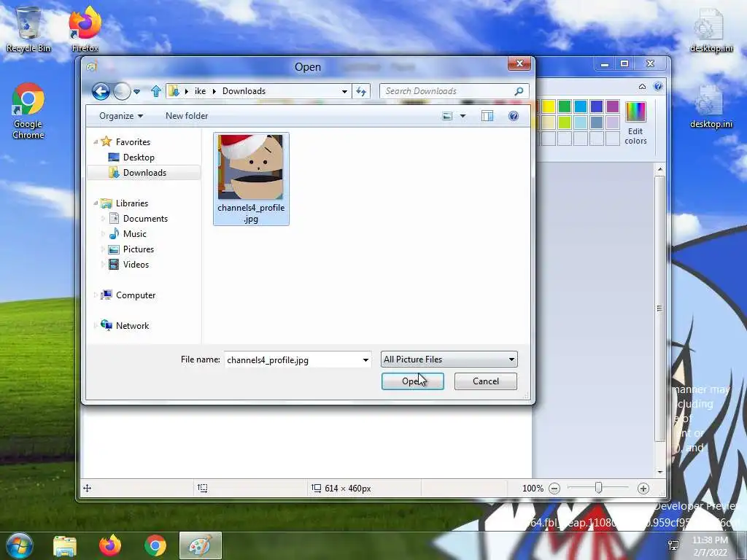Toggle the preview pane icon
This screenshot has height=560, width=747.
pos(487,116)
